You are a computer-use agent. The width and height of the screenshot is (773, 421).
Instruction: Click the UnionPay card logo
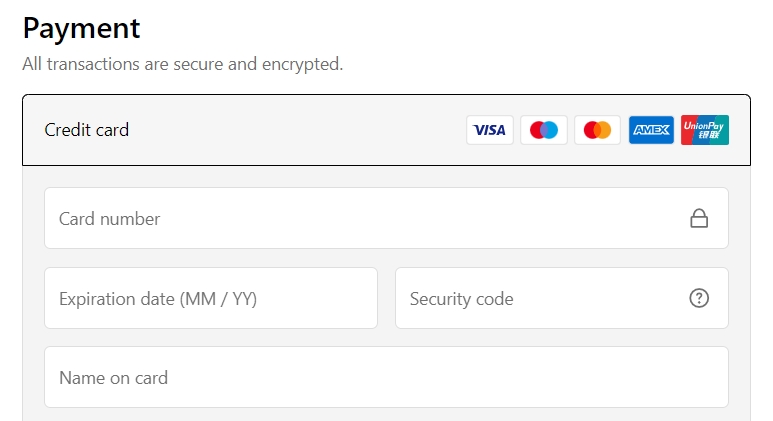(705, 130)
